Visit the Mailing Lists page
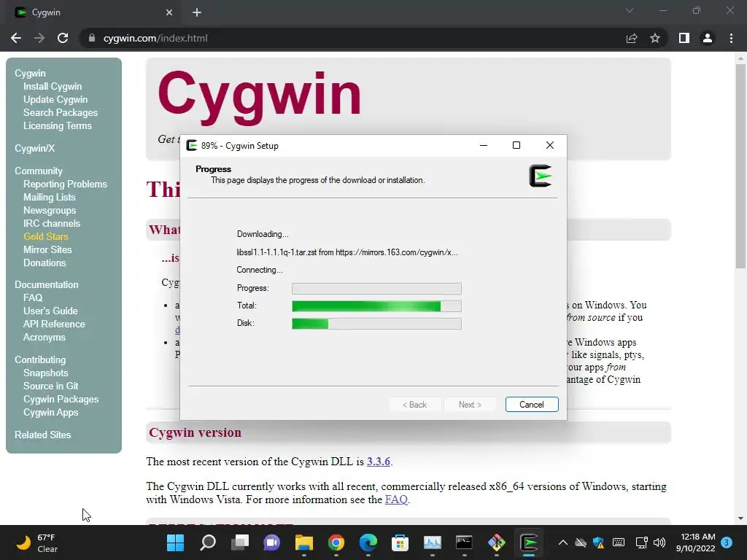The height and width of the screenshot is (560, 747). (49, 197)
